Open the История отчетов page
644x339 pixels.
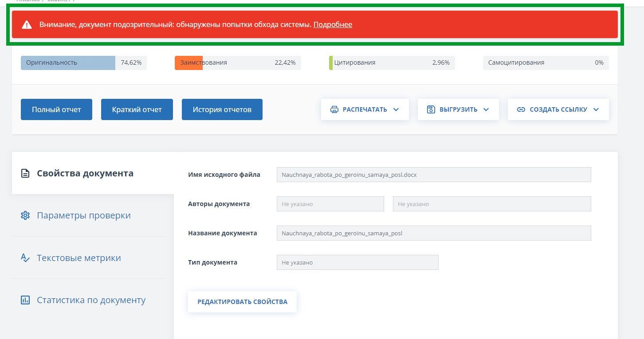tap(222, 109)
